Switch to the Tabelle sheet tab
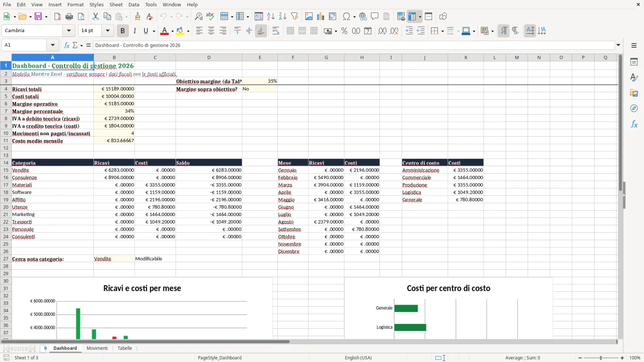The width and height of the screenshot is (644, 362). click(x=125, y=348)
